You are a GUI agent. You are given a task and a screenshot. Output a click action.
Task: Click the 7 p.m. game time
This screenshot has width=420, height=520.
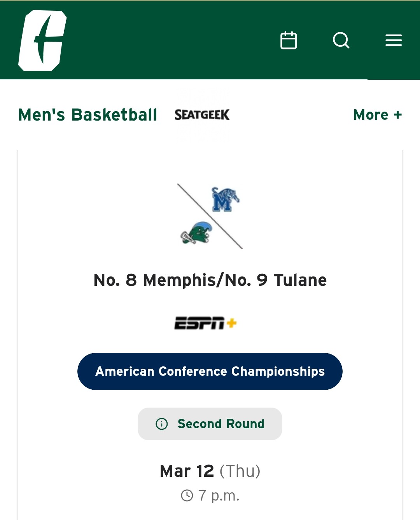pyautogui.click(x=219, y=495)
